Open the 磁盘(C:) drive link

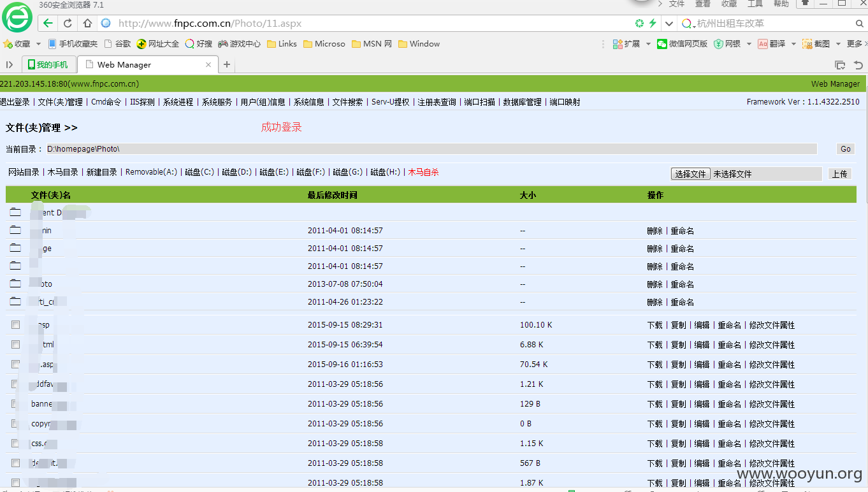tap(199, 172)
